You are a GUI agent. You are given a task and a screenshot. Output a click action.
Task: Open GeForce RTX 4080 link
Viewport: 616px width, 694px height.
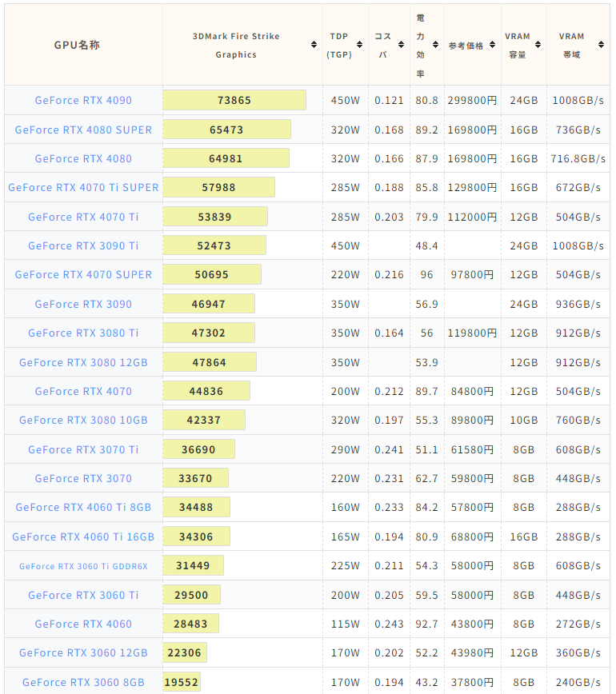click(x=83, y=158)
